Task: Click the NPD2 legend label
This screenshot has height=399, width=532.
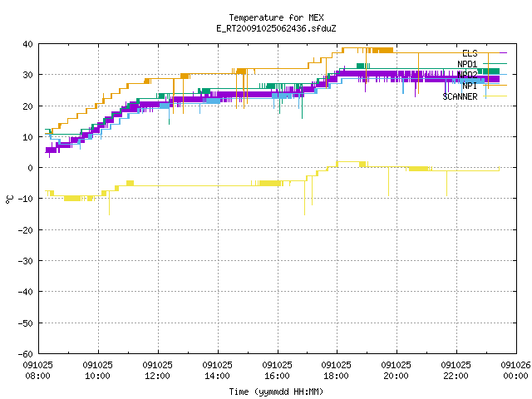Action: [467, 75]
